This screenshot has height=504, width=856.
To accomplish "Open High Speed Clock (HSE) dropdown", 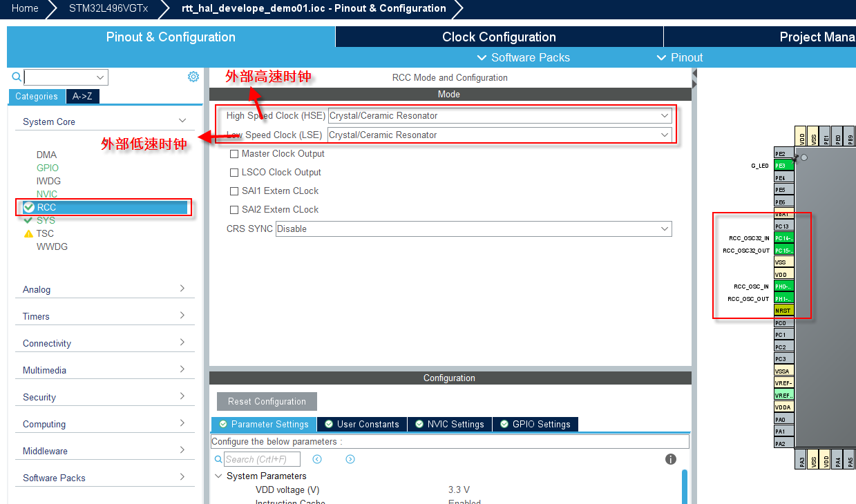I will 500,116.
